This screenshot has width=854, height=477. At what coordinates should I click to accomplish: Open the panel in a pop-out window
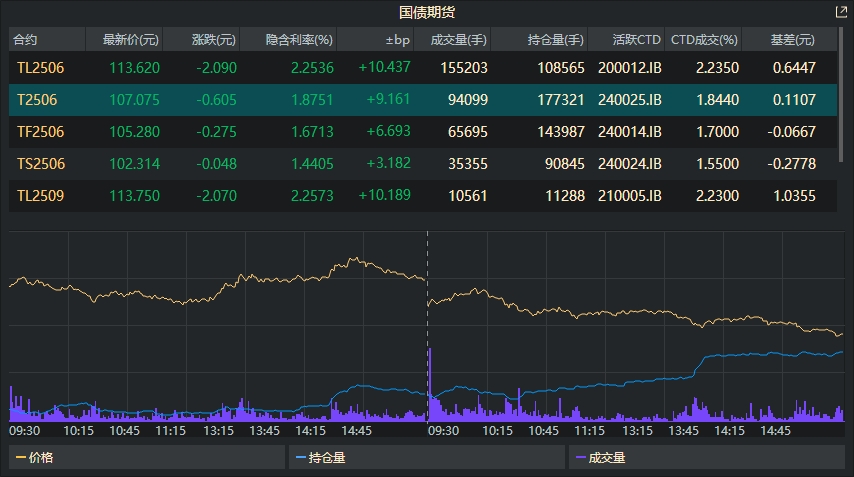[x=840, y=12]
